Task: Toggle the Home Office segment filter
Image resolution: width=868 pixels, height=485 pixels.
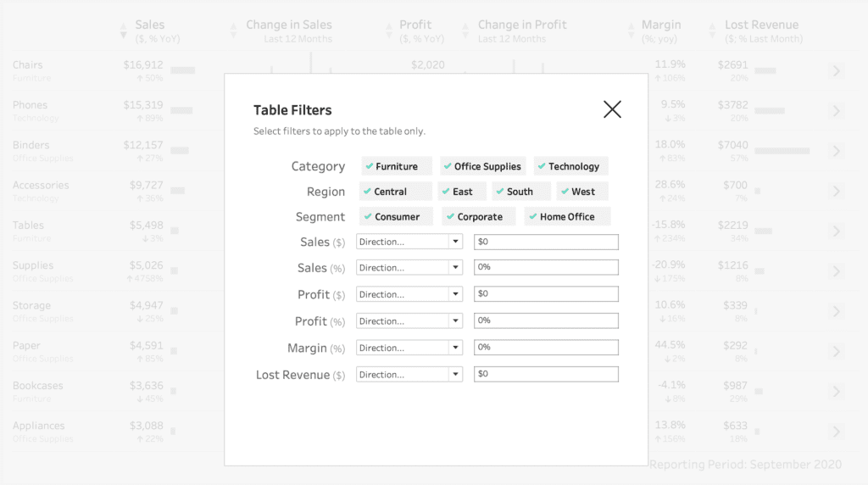Action: pos(567,217)
